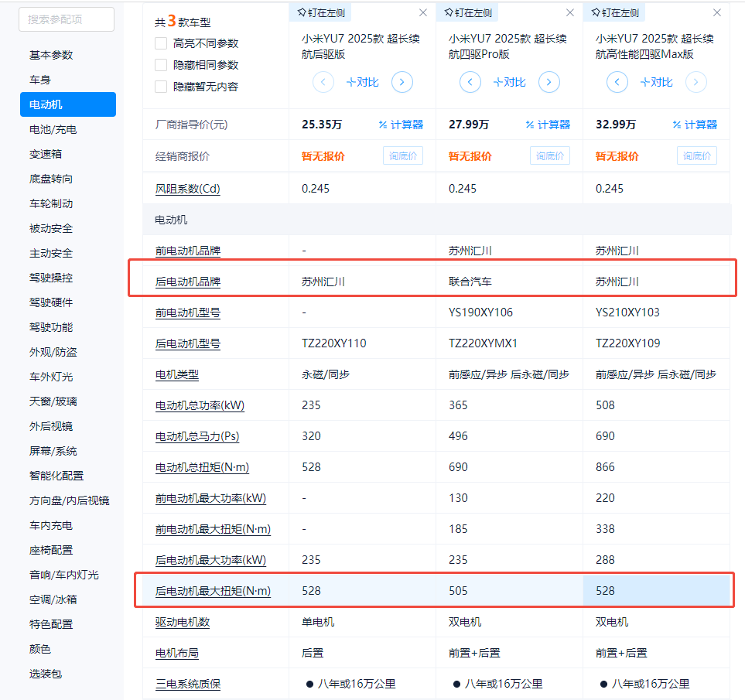The width and height of the screenshot is (745, 700).
Task: Open the 后电动机最大扭矩(N·m) parameter link
Action: (213, 591)
